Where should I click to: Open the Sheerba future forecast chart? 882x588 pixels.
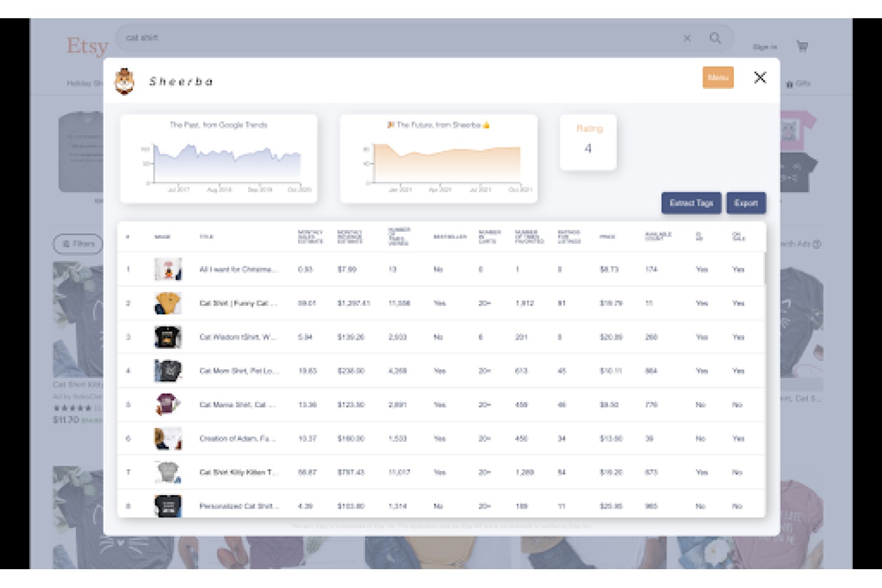[x=439, y=159]
